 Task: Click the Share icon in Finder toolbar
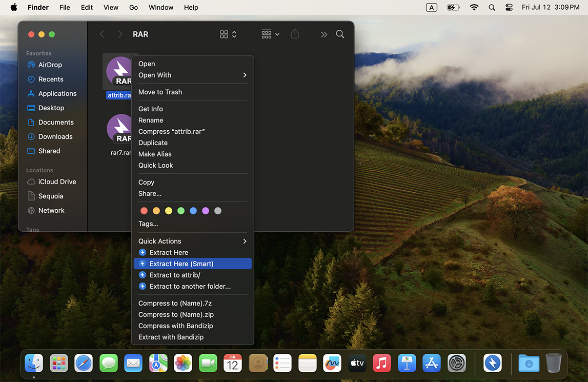click(x=295, y=34)
